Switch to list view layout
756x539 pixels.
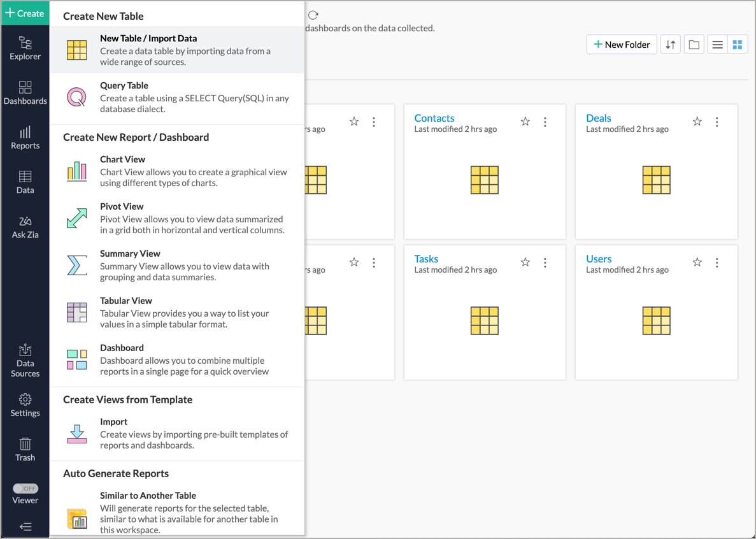717,45
